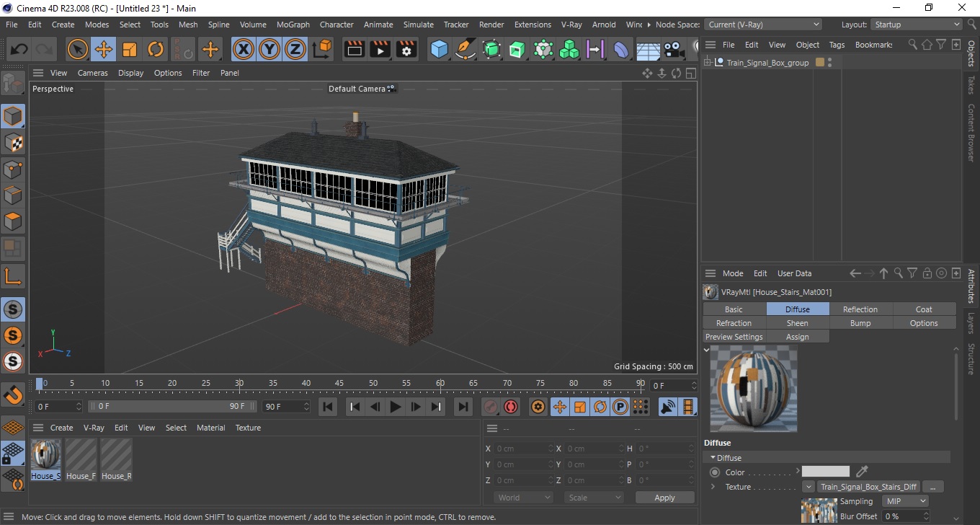Click Render to Picture Viewer icon
980x525 pixels.
pyautogui.click(x=380, y=50)
